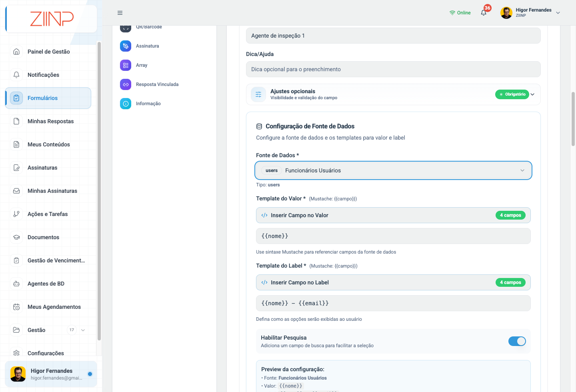The image size is (576, 392).
Task: Disable the Habilitar Pesquisa toggle
Action: point(517,341)
